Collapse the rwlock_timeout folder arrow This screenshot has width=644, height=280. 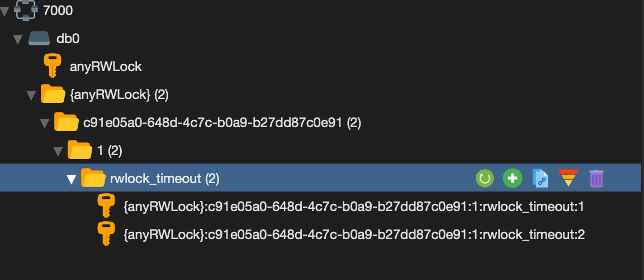(71, 179)
